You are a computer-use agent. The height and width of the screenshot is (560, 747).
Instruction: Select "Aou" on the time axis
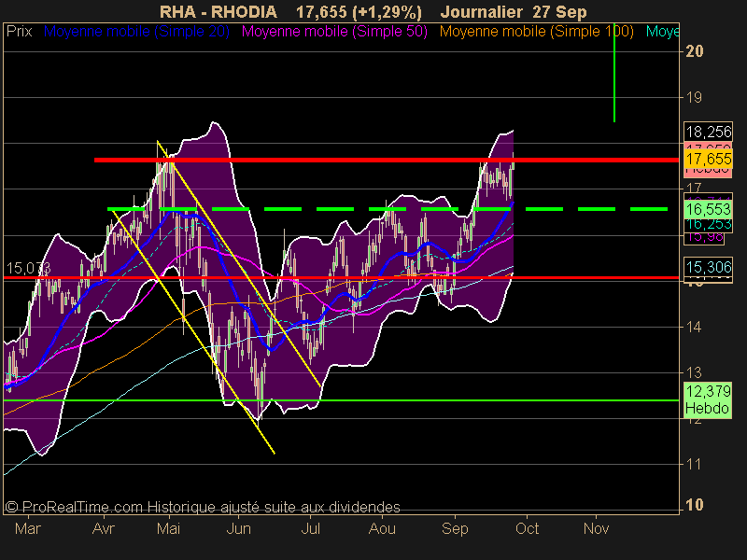[382, 528]
